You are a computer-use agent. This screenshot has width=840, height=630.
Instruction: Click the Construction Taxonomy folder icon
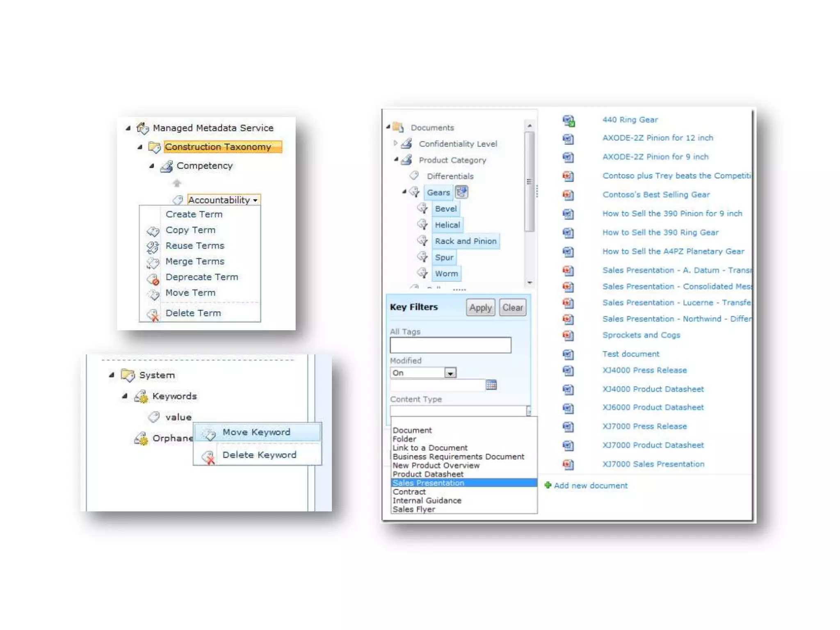(154, 147)
